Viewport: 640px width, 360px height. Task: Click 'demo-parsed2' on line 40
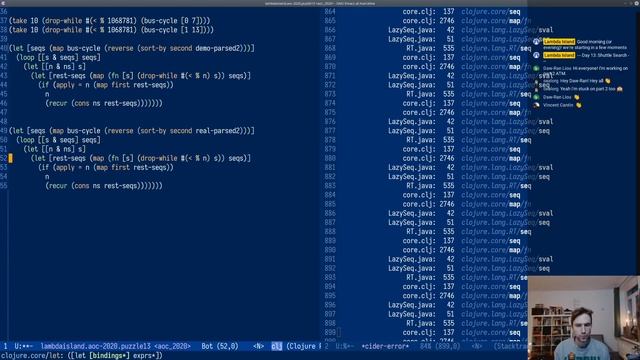pos(218,48)
